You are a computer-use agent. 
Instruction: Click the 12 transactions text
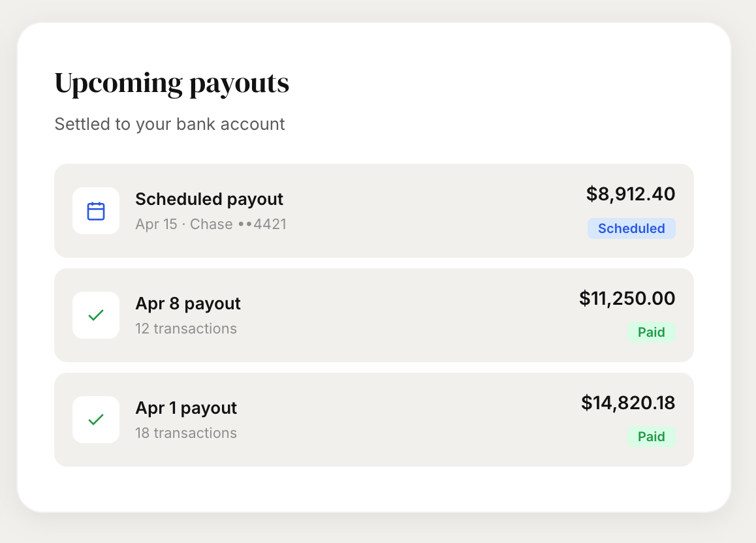click(186, 328)
